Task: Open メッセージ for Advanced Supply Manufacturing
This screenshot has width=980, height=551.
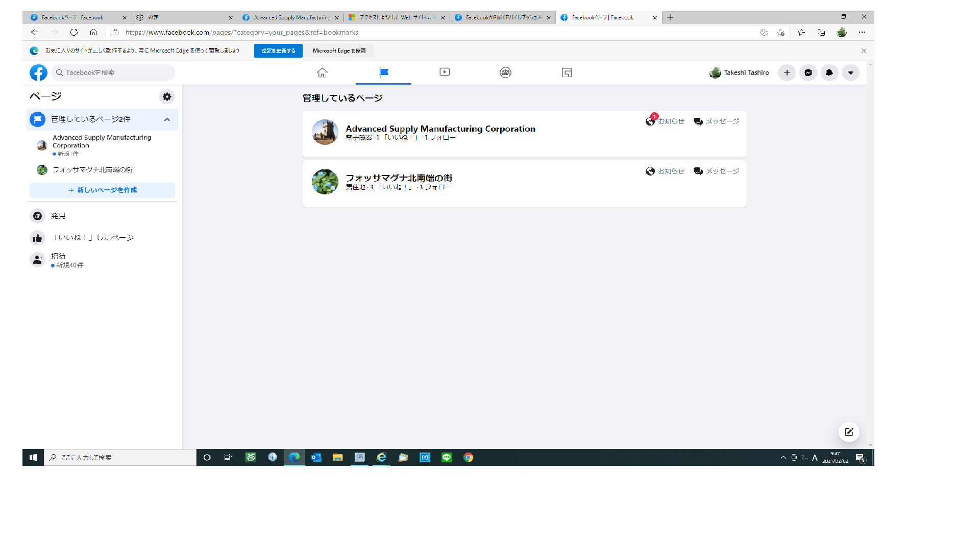Action: click(x=716, y=121)
